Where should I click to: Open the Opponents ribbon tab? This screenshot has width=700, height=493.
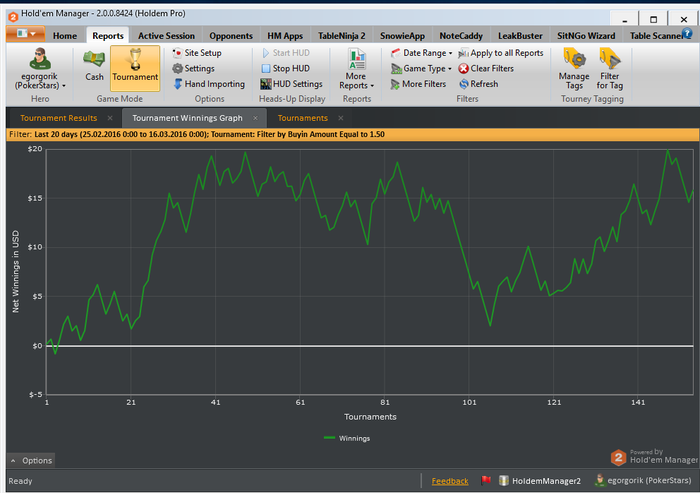coord(231,36)
